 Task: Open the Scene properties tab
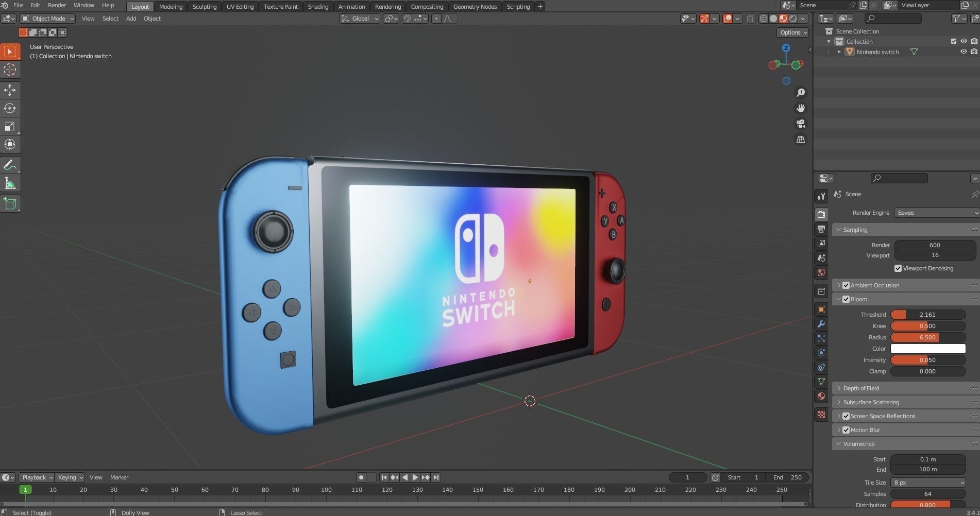pos(821,257)
